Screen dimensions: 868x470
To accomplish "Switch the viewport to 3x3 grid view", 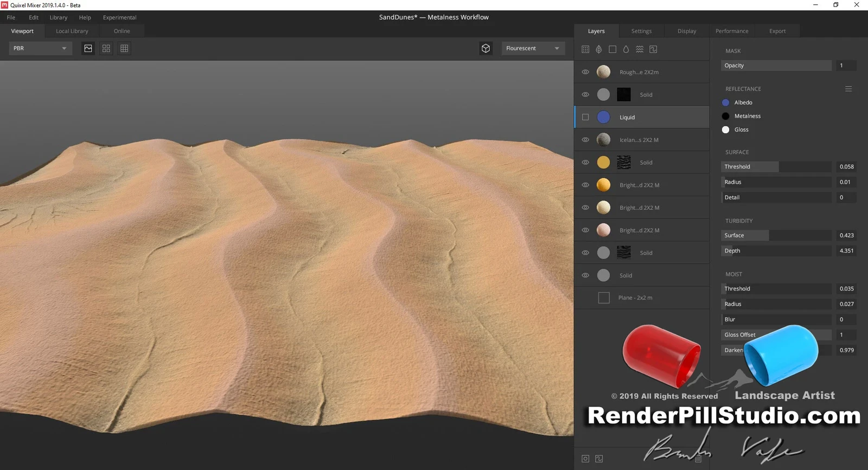I will (x=124, y=48).
